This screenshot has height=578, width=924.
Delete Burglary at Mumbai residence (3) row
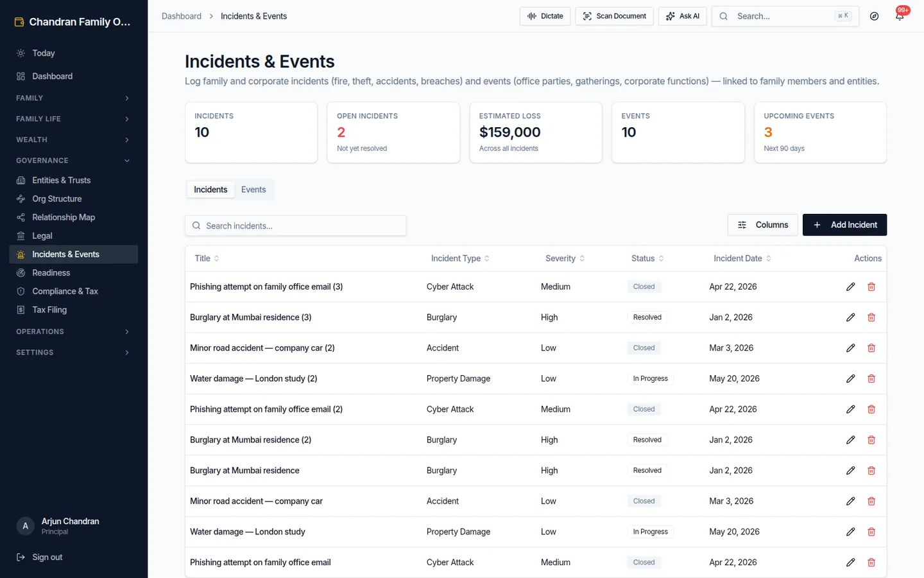[x=871, y=317]
